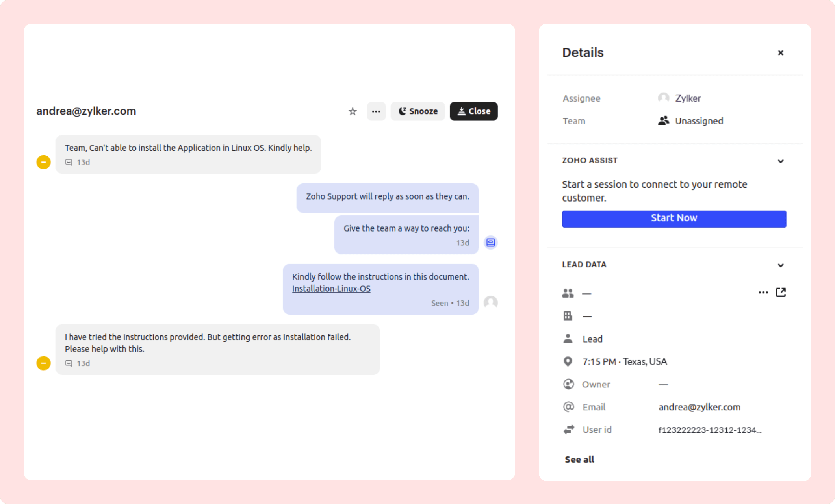Click See all lead data
The width and height of the screenshot is (835, 504).
click(579, 460)
